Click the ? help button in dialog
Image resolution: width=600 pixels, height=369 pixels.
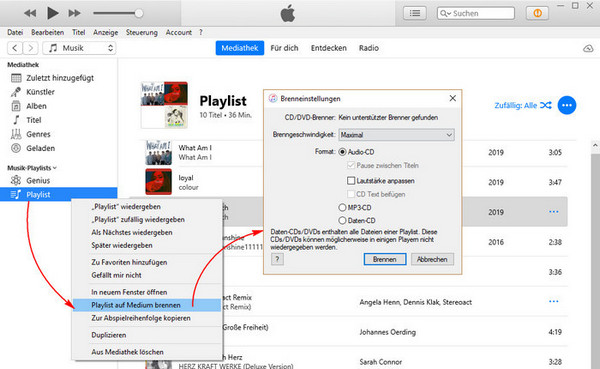pos(277,260)
